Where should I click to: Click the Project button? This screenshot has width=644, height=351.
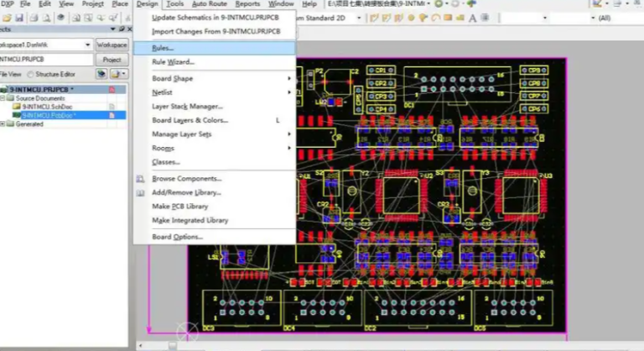point(112,60)
